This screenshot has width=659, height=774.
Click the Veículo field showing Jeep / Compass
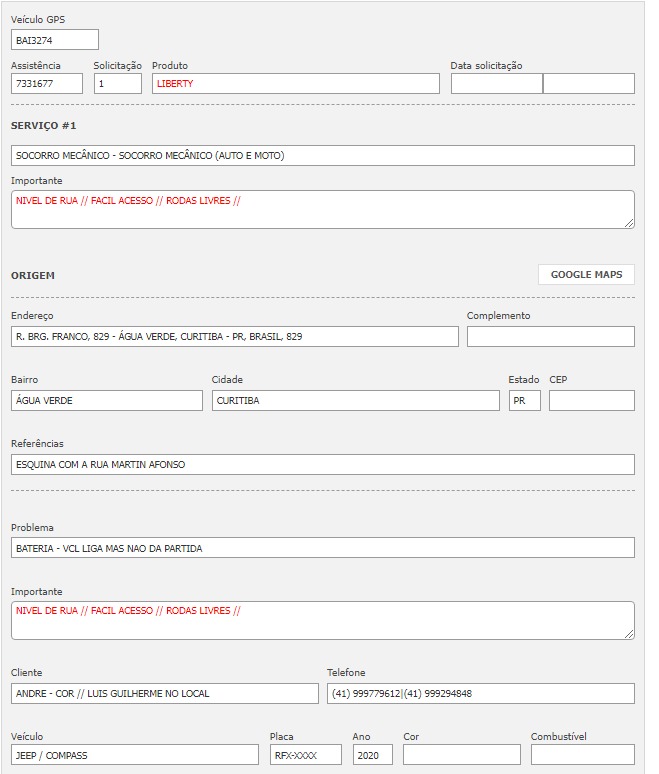click(135, 755)
